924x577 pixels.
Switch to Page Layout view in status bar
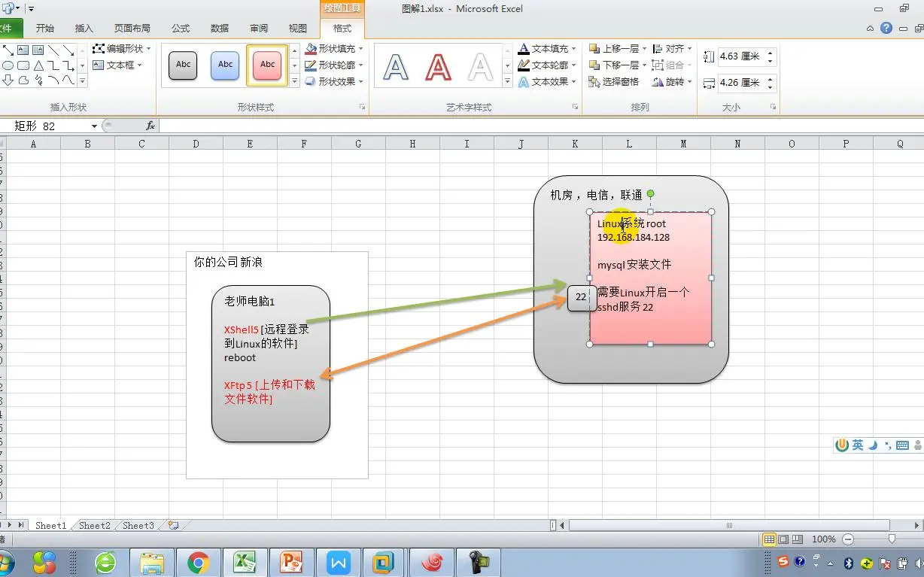[783, 539]
